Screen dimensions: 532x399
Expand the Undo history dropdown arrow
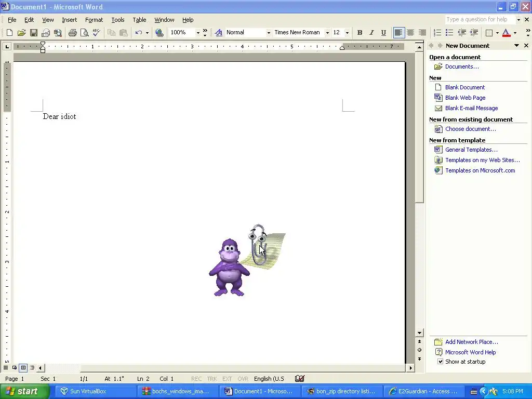pyautogui.click(x=147, y=33)
